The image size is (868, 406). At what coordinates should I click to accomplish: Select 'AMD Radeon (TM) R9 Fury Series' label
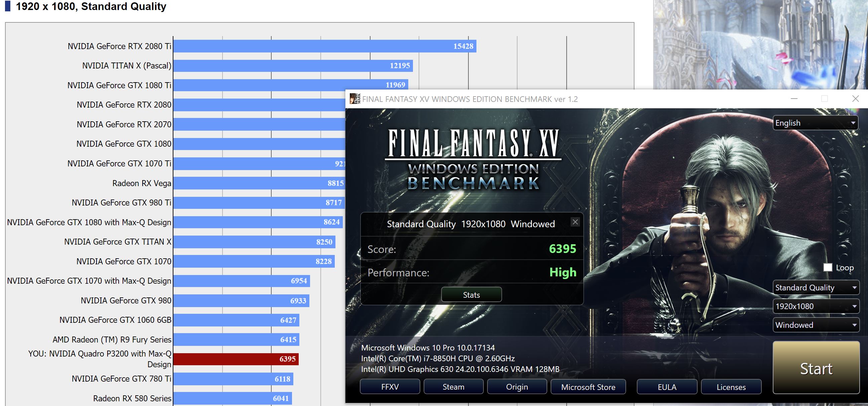tap(112, 340)
